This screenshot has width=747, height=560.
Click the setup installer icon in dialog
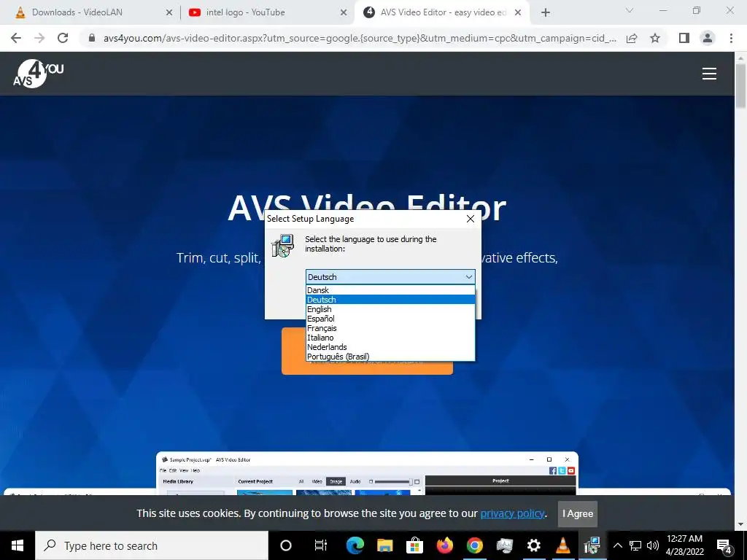[283, 245]
